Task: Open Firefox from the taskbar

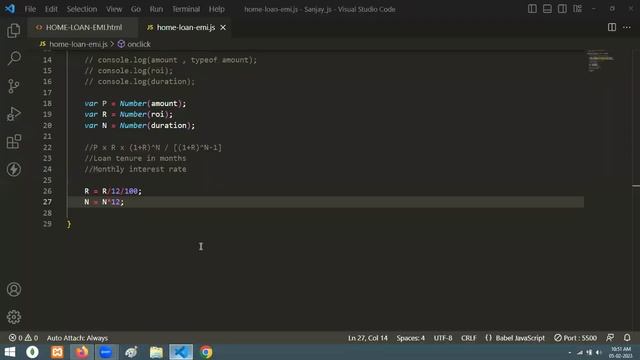Action: pyautogui.click(x=82, y=352)
